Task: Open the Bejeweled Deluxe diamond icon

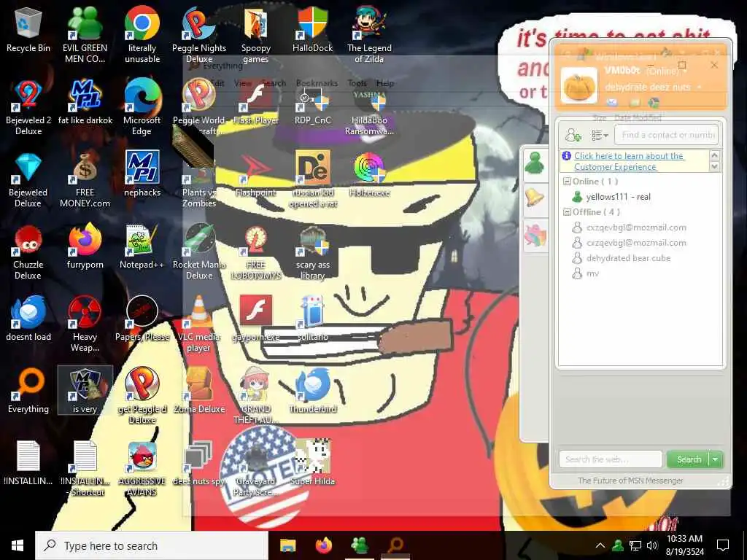Action: tap(28, 180)
